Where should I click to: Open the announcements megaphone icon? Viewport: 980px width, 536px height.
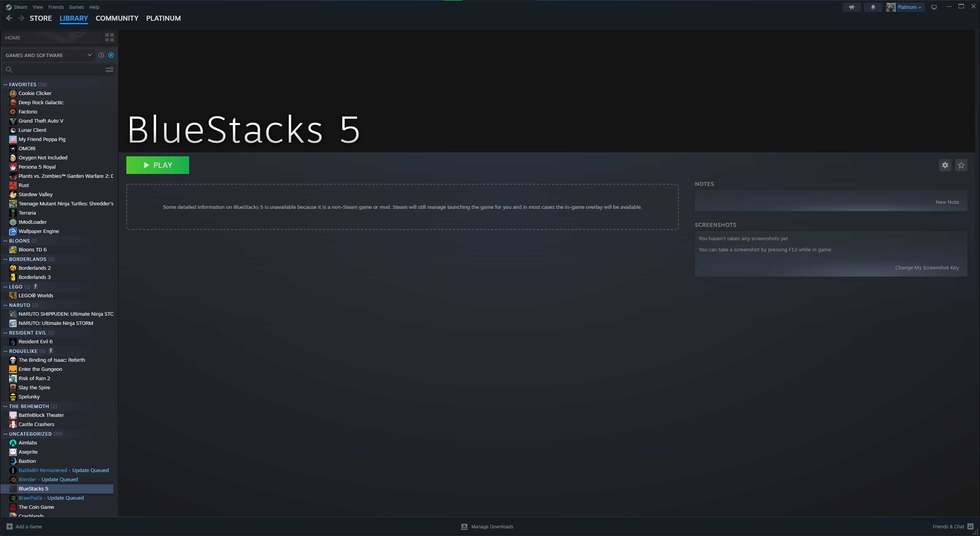[851, 7]
